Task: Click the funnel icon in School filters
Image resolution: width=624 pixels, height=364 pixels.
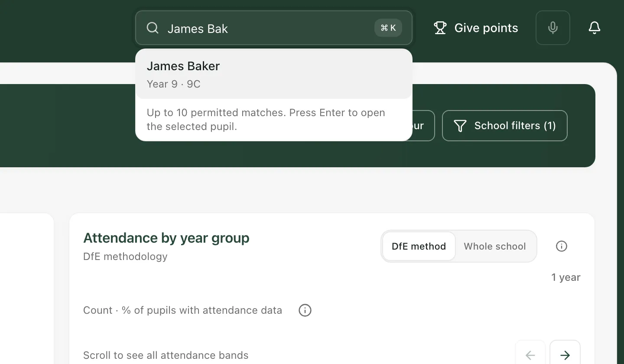Action: [460, 126]
